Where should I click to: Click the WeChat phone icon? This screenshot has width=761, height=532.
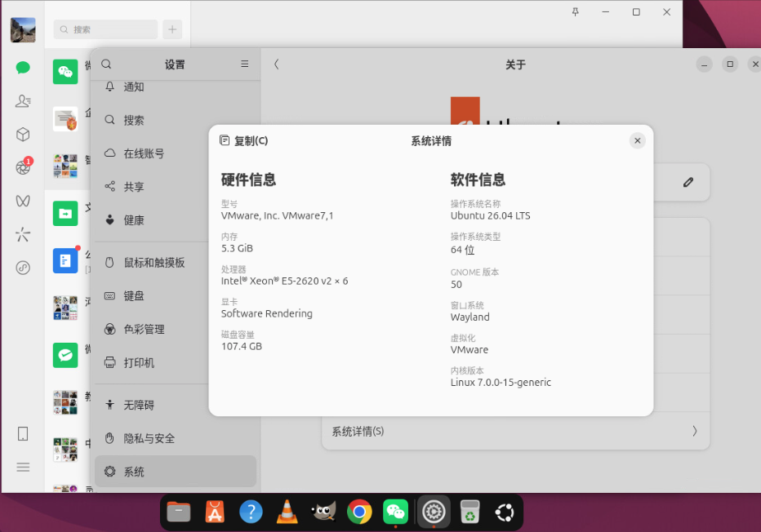tap(23, 433)
